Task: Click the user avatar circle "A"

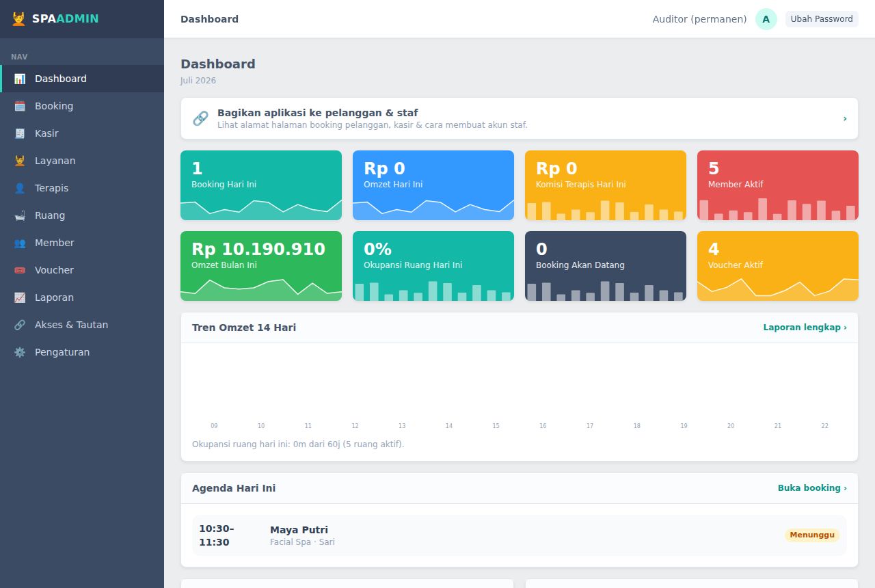Action: click(x=766, y=19)
